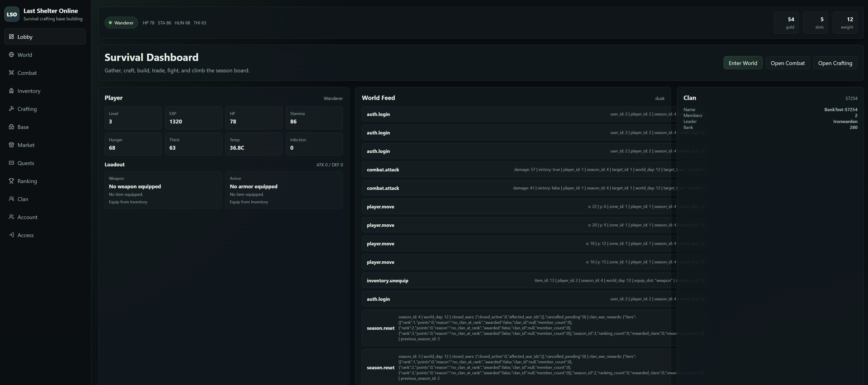Click the Access login arrow icon

pos(11,235)
